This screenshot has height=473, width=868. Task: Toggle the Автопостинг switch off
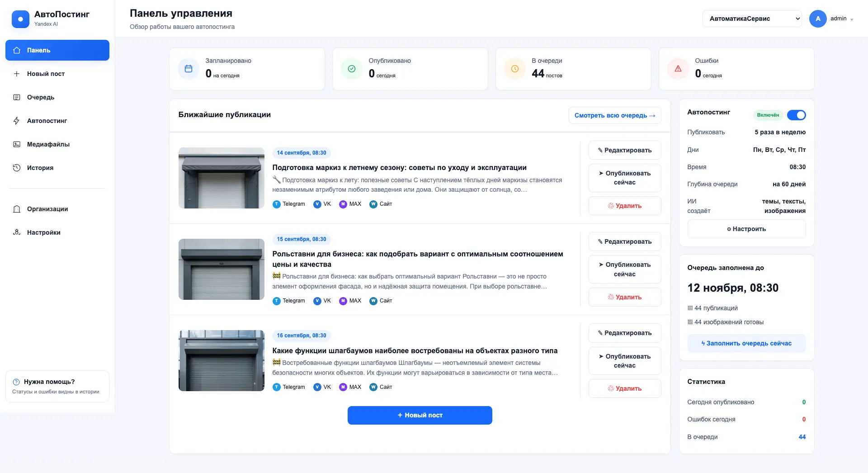(x=796, y=115)
